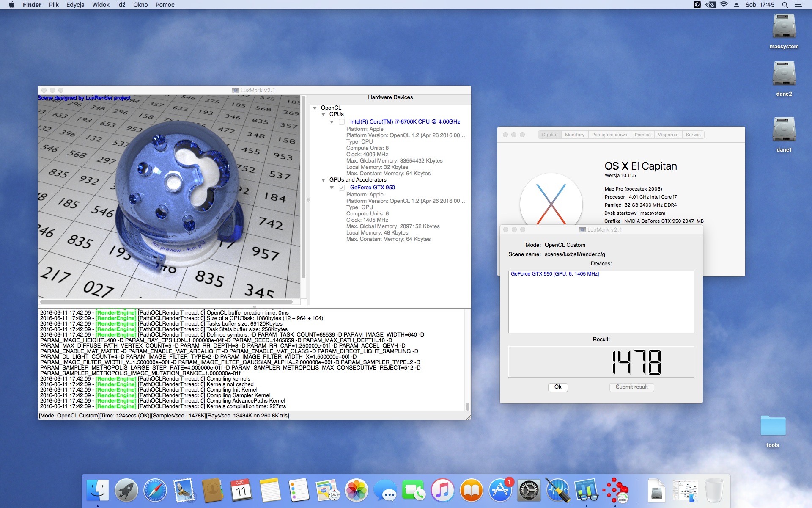Open the App Store dock icon
812x508 pixels.
coord(500,491)
